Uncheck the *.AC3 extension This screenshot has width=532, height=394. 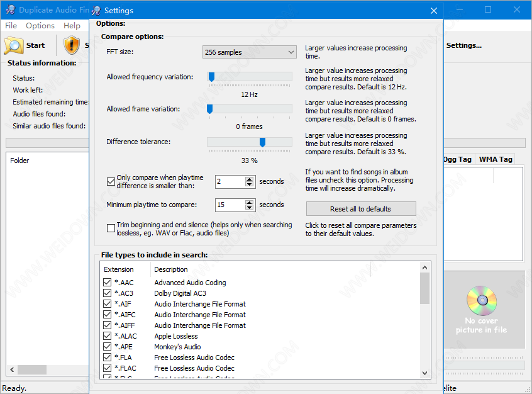[x=107, y=293]
